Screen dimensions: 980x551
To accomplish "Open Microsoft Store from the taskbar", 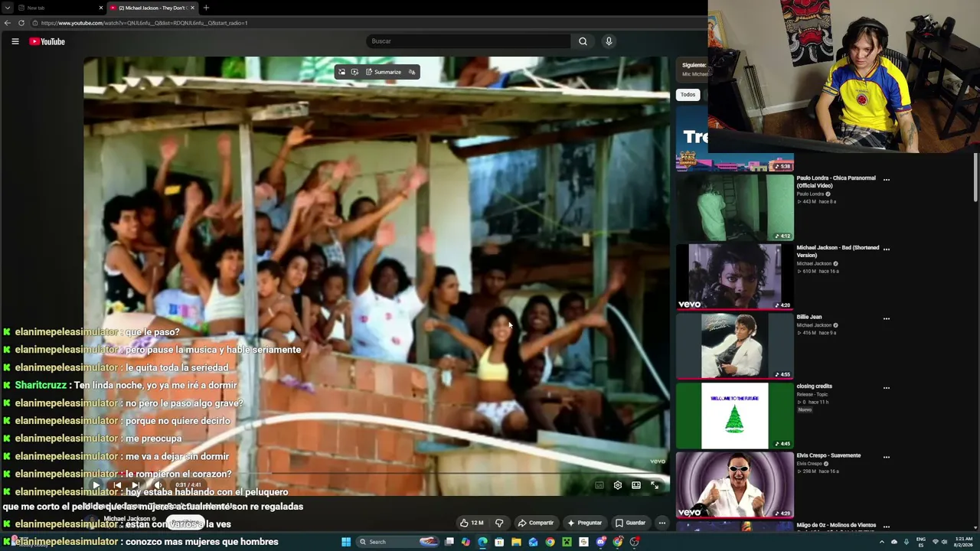I will tap(499, 542).
